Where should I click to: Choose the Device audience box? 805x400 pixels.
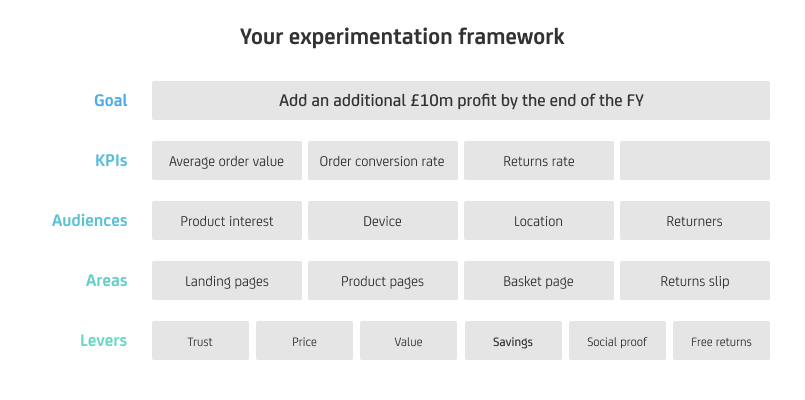(x=382, y=221)
